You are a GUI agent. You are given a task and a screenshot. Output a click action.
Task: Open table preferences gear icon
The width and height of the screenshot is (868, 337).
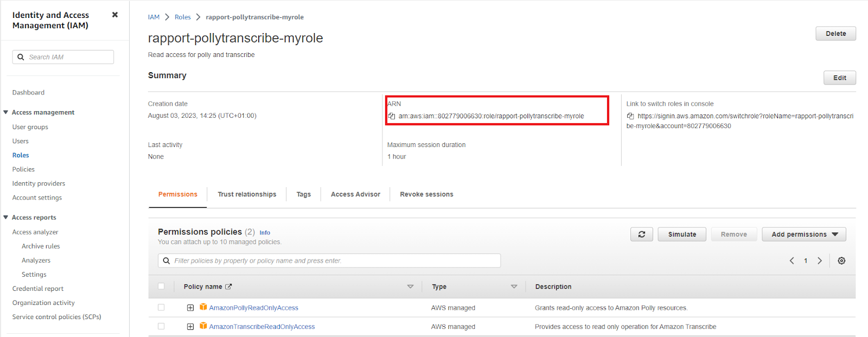841,261
